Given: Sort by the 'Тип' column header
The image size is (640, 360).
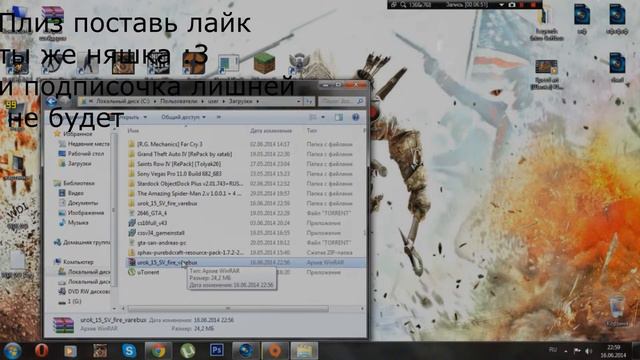Looking at the screenshot, I should (x=312, y=131).
